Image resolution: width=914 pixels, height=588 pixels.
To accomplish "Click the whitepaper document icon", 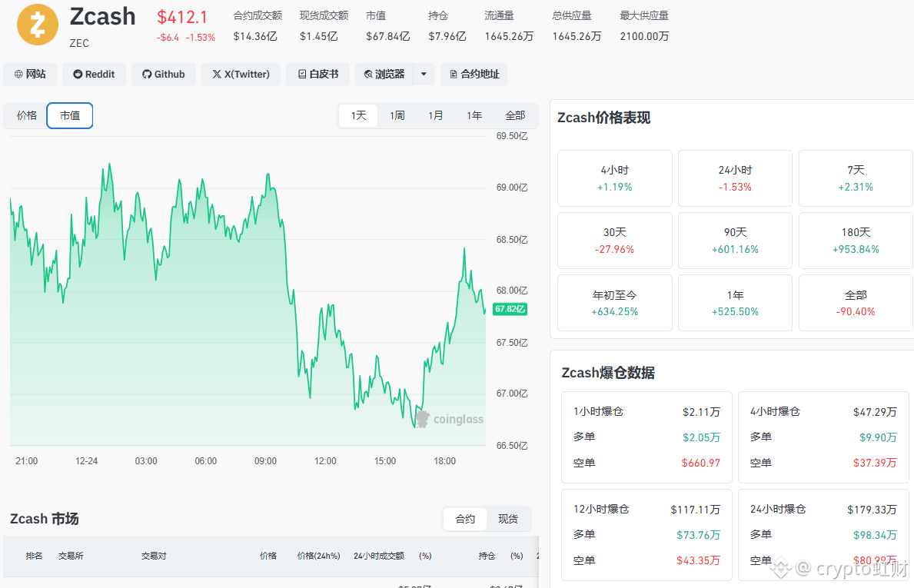I will coord(302,74).
